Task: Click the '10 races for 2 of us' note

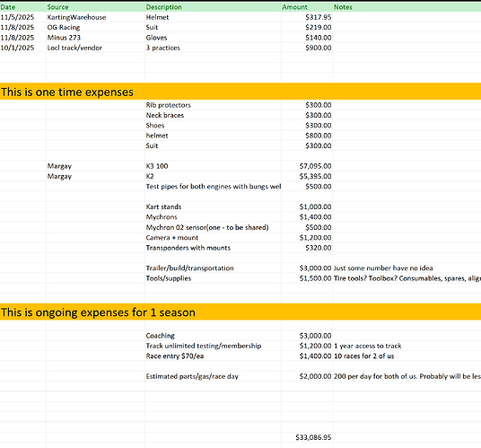Action: 363,356
